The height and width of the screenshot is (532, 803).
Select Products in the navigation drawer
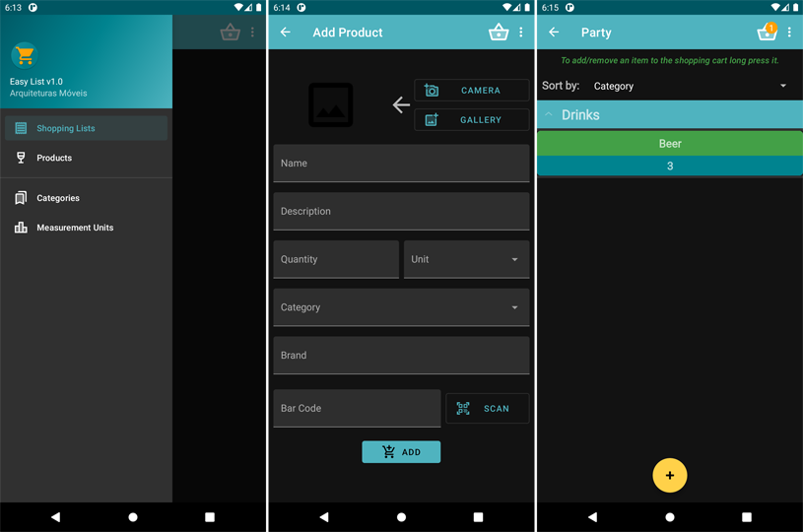[x=54, y=158]
